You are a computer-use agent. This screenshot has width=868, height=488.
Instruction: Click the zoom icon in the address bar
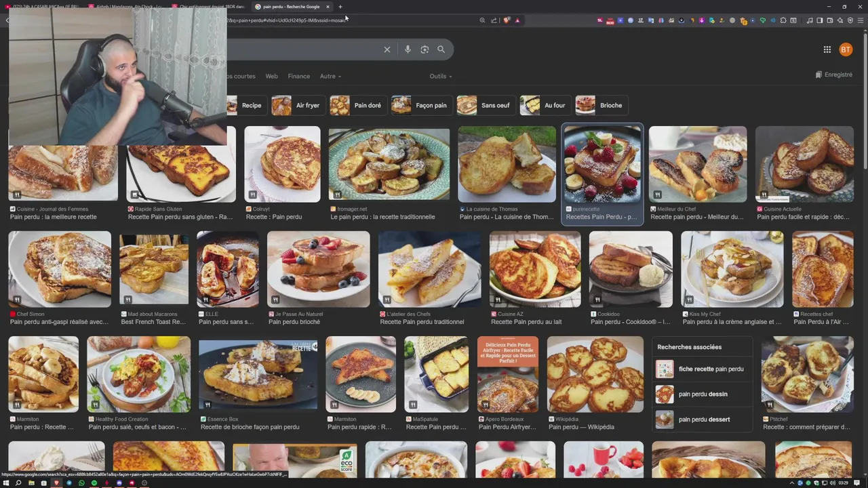pyautogui.click(x=482, y=20)
